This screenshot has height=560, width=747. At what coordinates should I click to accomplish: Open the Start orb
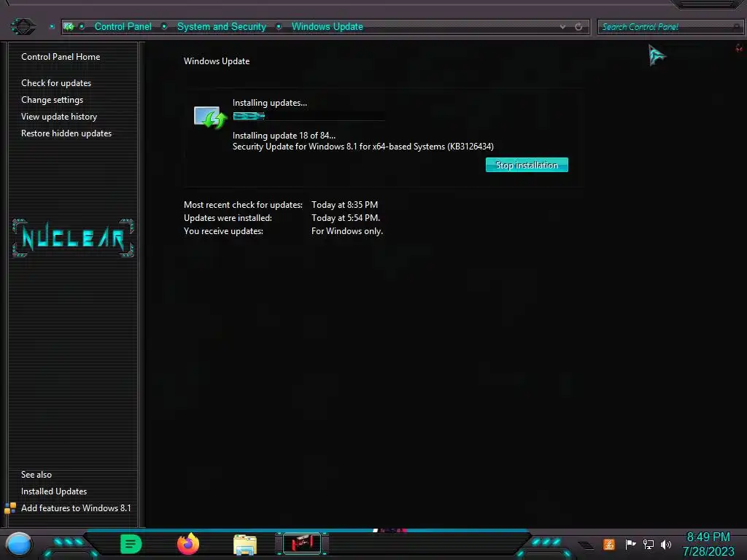[x=19, y=545]
